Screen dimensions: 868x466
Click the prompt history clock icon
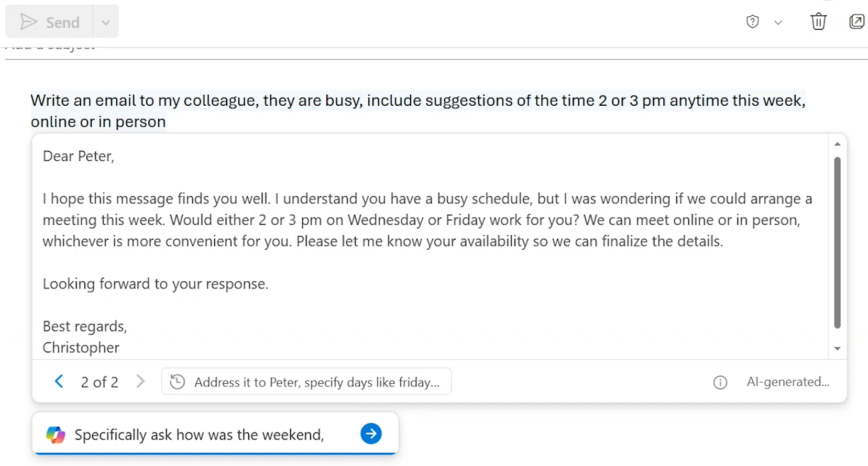click(x=178, y=382)
